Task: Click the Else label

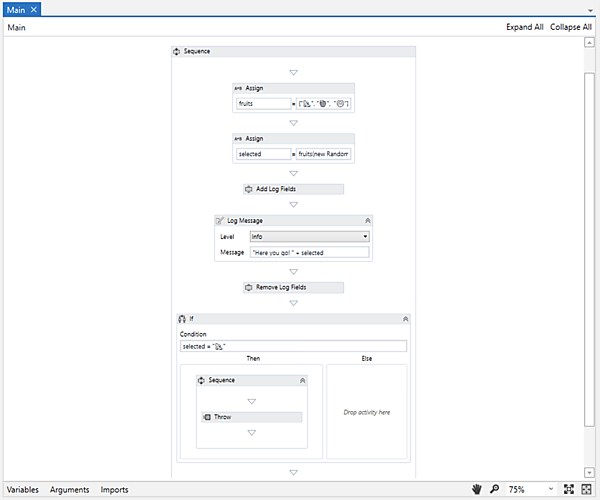Action: point(367,358)
